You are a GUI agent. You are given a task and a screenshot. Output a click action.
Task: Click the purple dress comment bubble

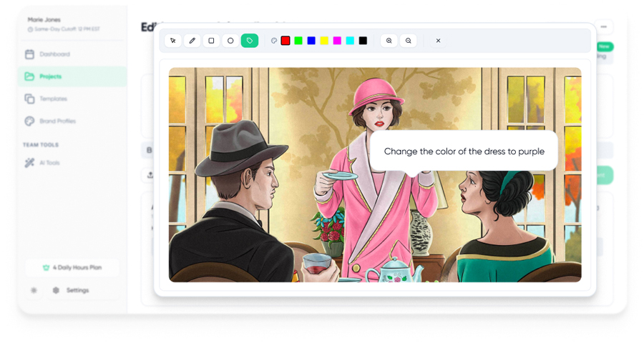(464, 151)
